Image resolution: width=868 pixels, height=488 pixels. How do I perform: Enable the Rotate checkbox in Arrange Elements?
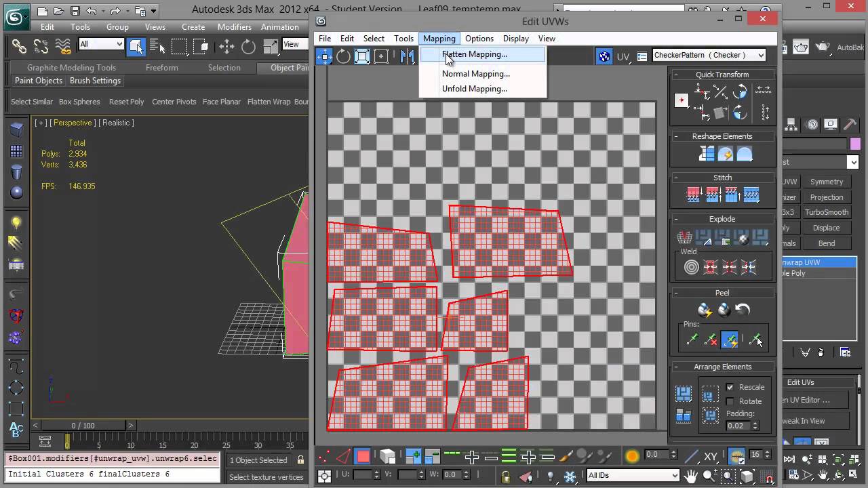[x=730, y=401]
